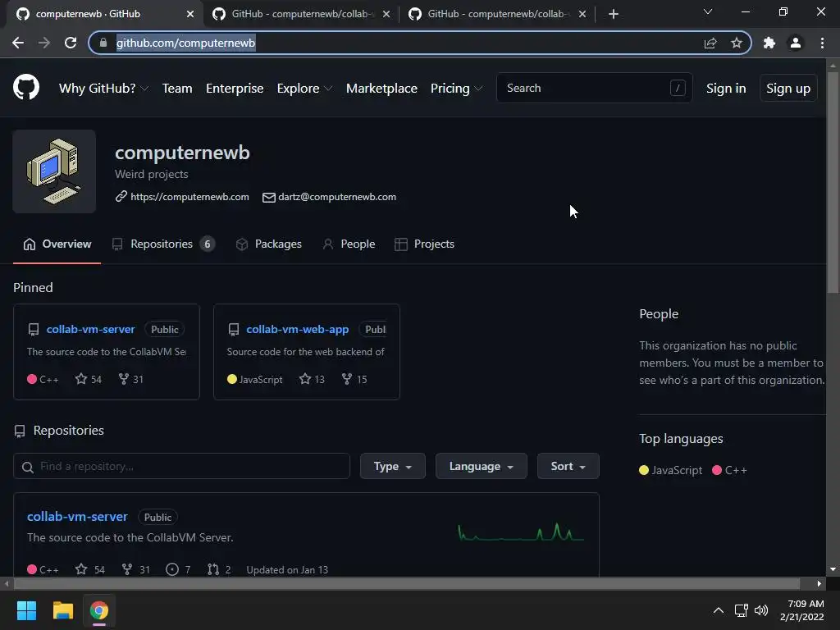Click the site lock icon in address bar
This screenshot has width=840, height=630.
click(x=103, y=43)
